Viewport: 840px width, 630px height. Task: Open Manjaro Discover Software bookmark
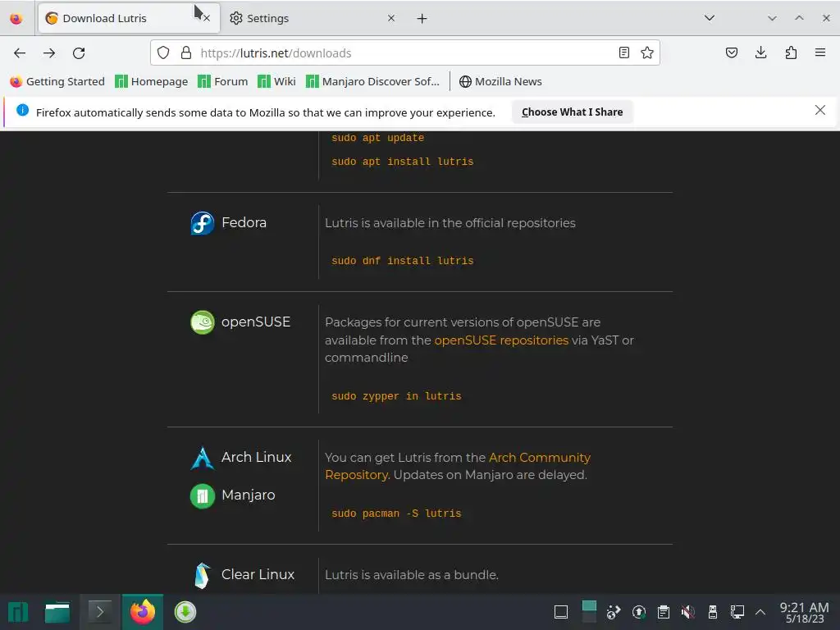tap(373, 81)
